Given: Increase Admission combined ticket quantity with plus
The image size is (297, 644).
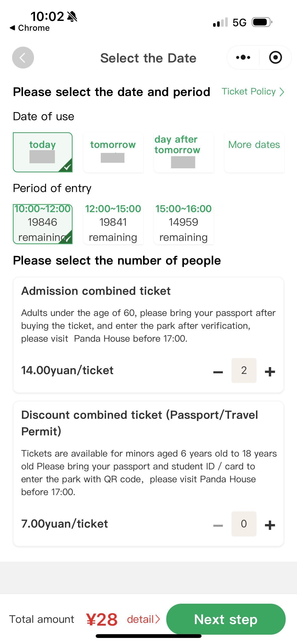Looking at the screenshot, I should 270,371.
